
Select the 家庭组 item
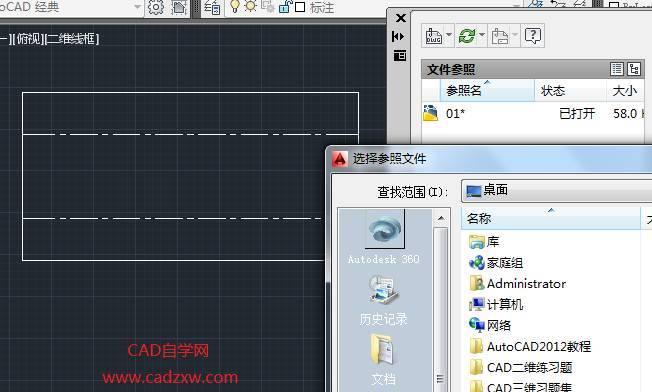click(496, 263)
